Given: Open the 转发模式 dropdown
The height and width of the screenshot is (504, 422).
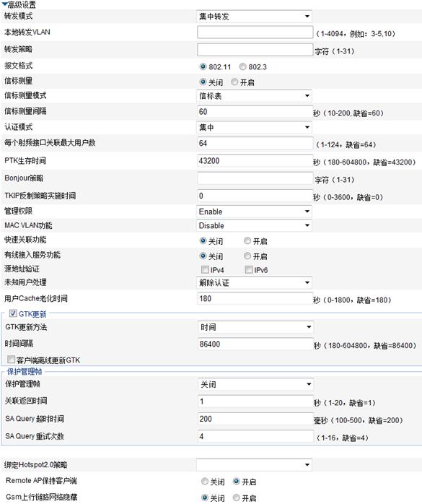Looking at the screenshot, I should [x=254, y=17].
